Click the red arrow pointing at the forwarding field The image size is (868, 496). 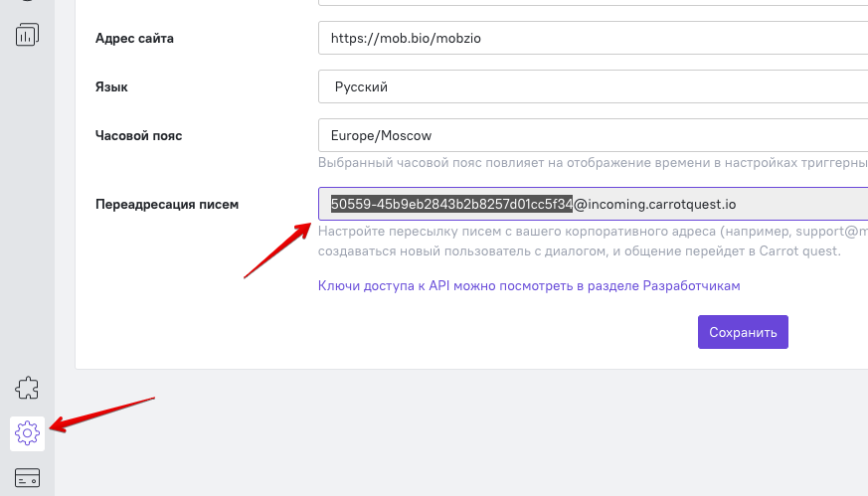(x=277, y=250)
